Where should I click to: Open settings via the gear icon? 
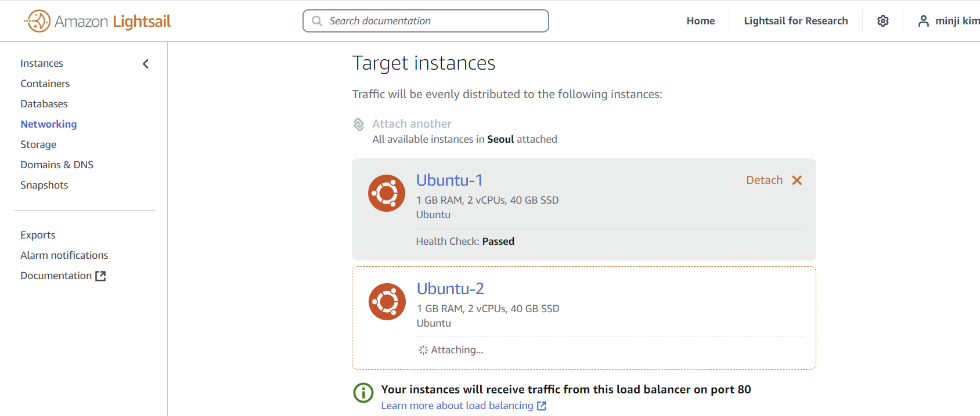(882, 21)
